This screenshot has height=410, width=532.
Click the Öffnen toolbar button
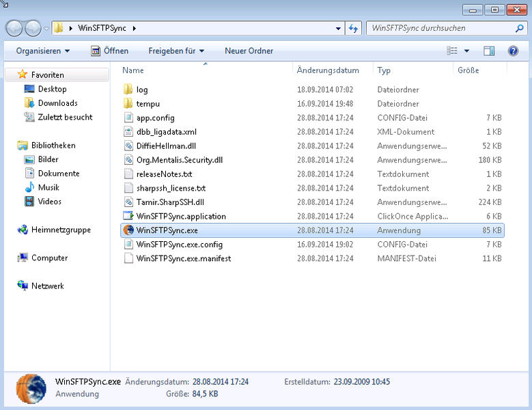pos(110,51)
